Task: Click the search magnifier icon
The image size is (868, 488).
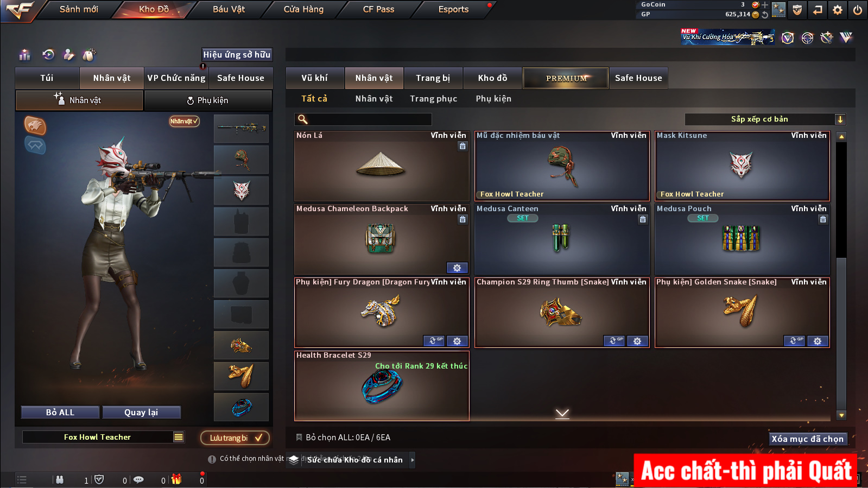Action: (x=303, y=119)
